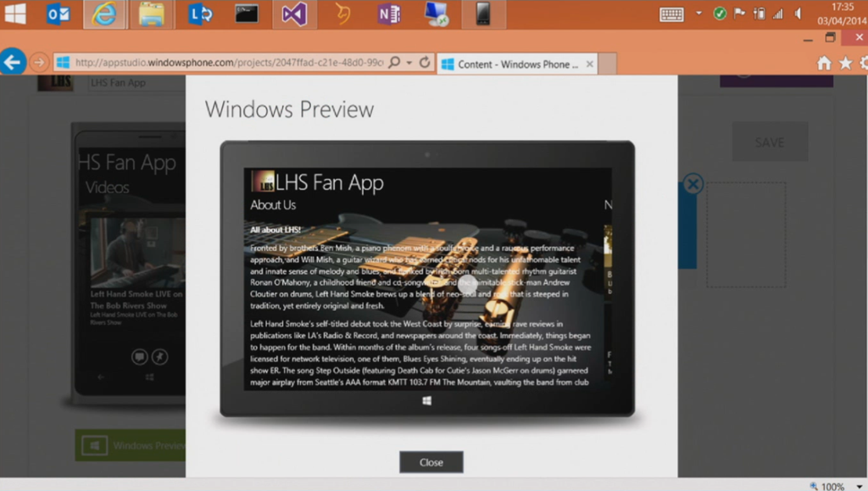Viewport: 868px width, 491px height.
Task: Click the LHS logo in tablet preview
Action: tap(263, 181)
